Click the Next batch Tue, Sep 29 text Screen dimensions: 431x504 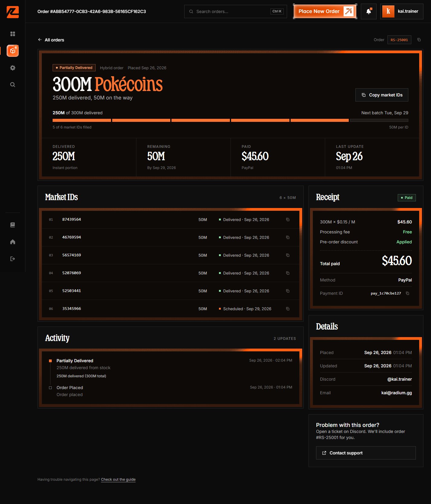(x=385, y=113)
